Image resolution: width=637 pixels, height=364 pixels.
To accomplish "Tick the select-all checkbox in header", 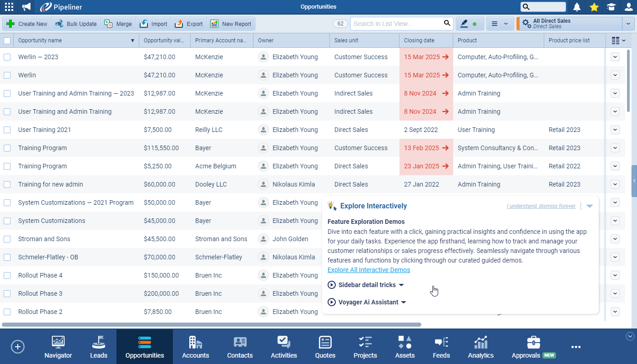I will 7,40.
